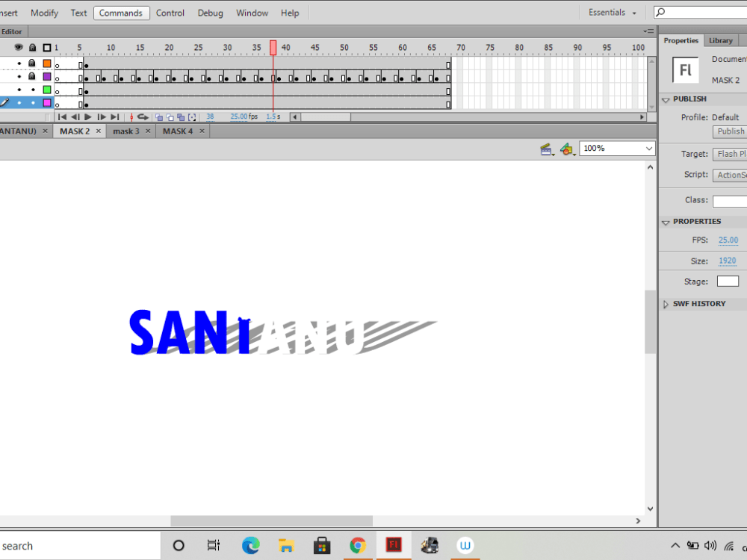
Task: Click the show all layers as outlines icon
Action: pos(46,48)
